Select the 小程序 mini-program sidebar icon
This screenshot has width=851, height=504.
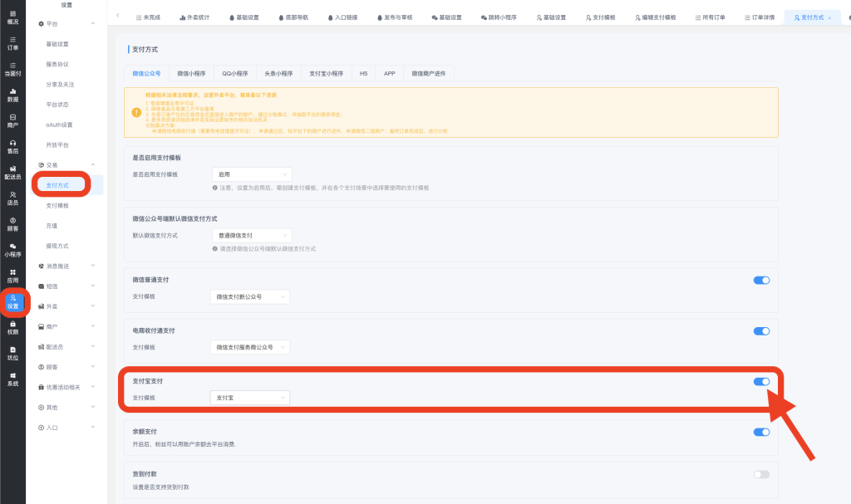pyautogui.click(x=12, y=249)
